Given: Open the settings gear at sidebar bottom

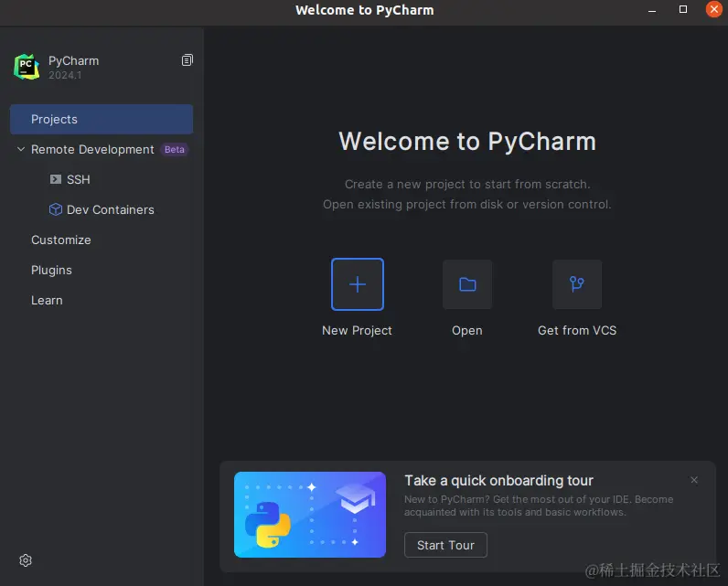Looking at the screenshot, I should click(x=26, y=560).
